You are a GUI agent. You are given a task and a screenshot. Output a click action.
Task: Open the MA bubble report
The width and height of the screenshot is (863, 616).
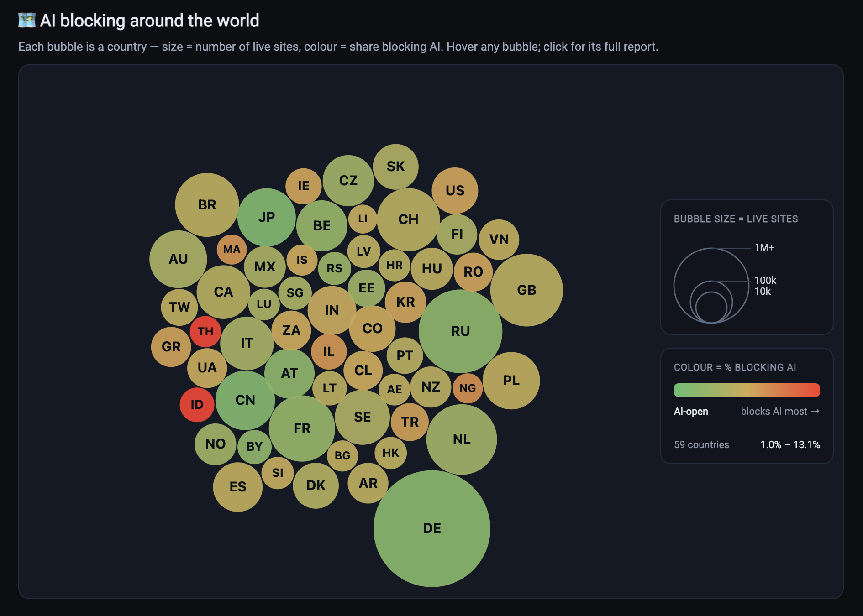pos(232,250)
